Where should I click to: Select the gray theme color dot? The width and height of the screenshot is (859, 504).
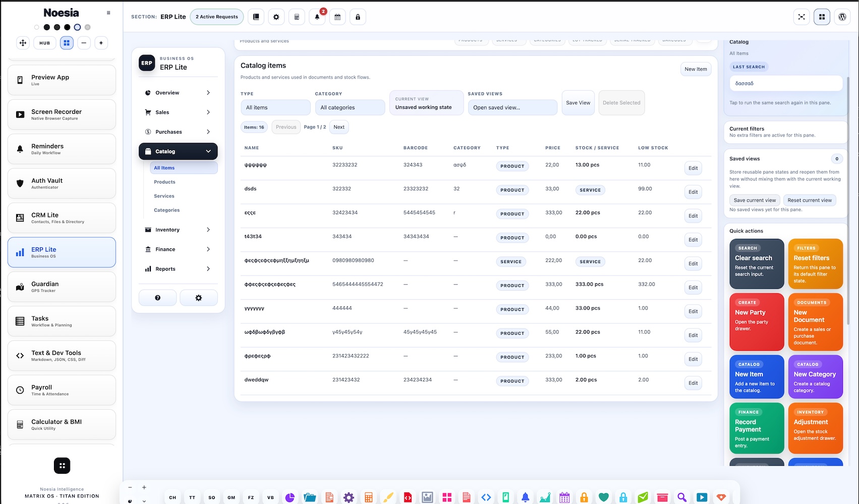87,27
